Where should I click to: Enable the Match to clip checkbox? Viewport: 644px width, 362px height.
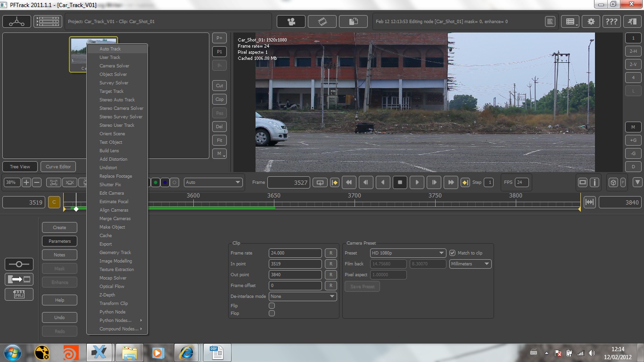pos(452,253)
